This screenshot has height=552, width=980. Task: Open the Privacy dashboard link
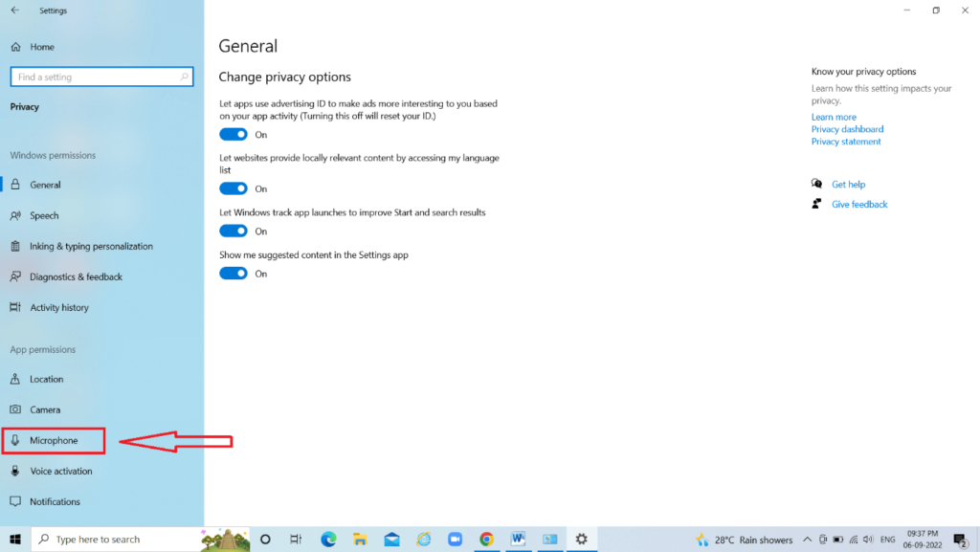point(848,129)
